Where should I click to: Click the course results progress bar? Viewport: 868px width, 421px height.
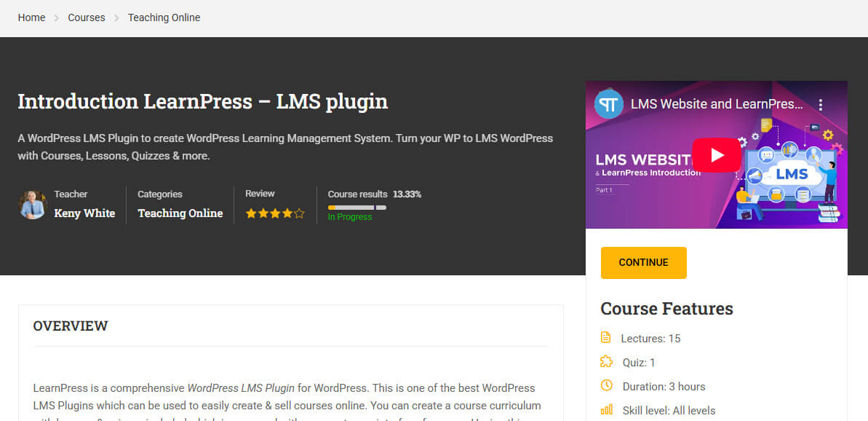357,207
